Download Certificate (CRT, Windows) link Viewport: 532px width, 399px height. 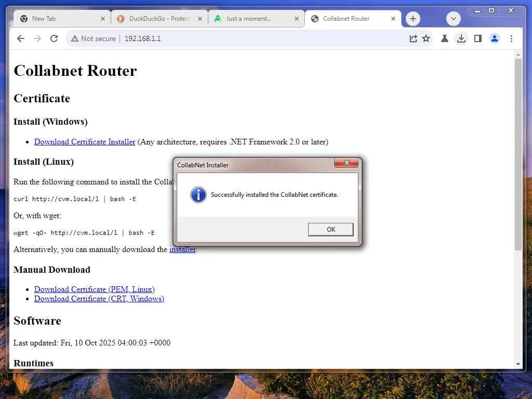click(99, 299)
